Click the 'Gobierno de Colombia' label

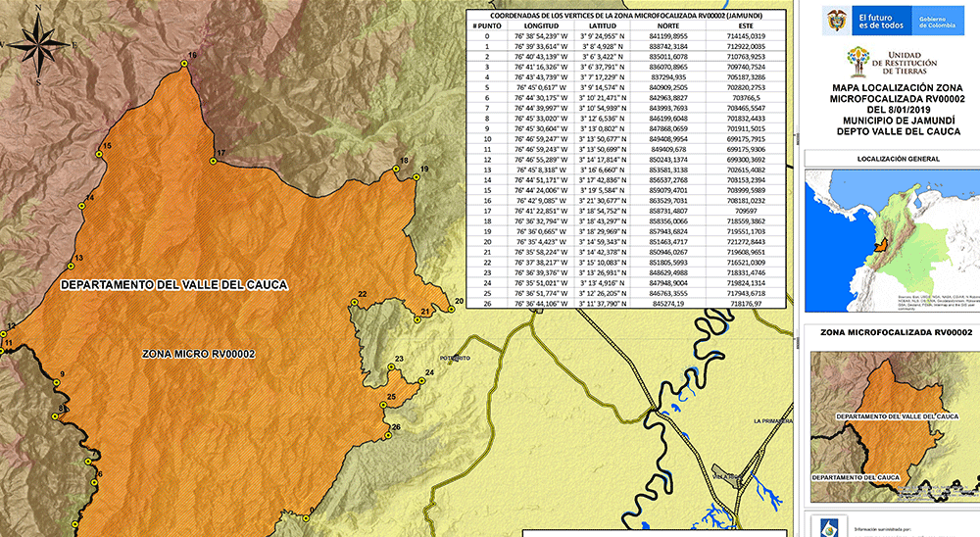coord(939,21)
